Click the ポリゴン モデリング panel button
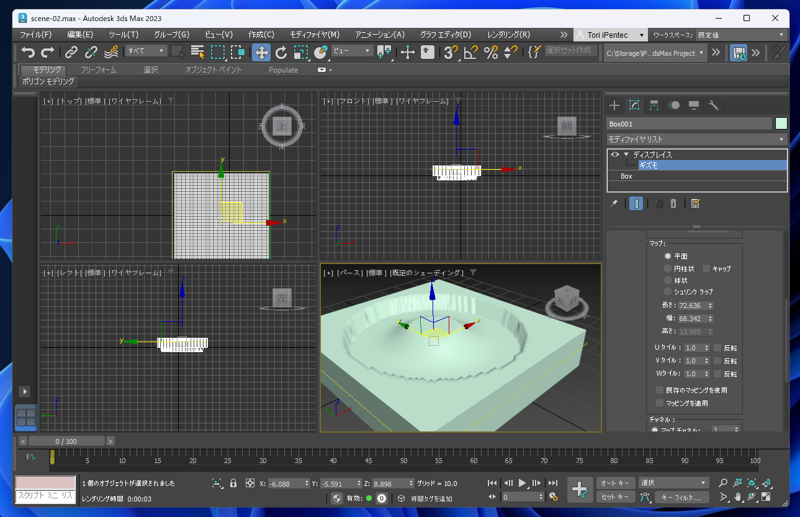 tap(48, 81)
